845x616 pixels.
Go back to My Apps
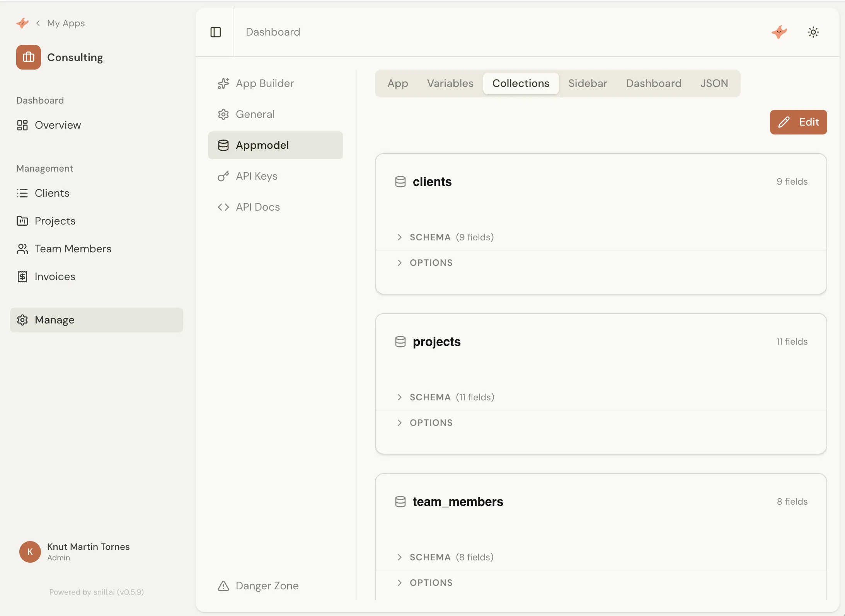tap(66, 23)
